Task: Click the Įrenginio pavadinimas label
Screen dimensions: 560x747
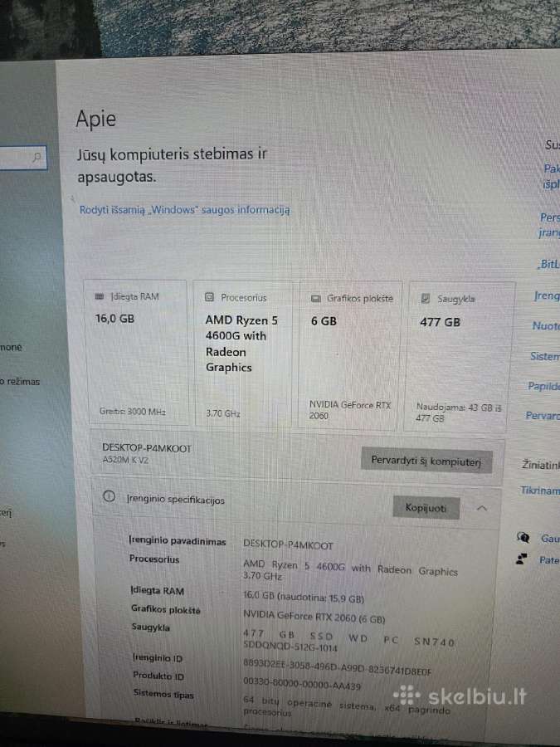Action: [178, 540]
